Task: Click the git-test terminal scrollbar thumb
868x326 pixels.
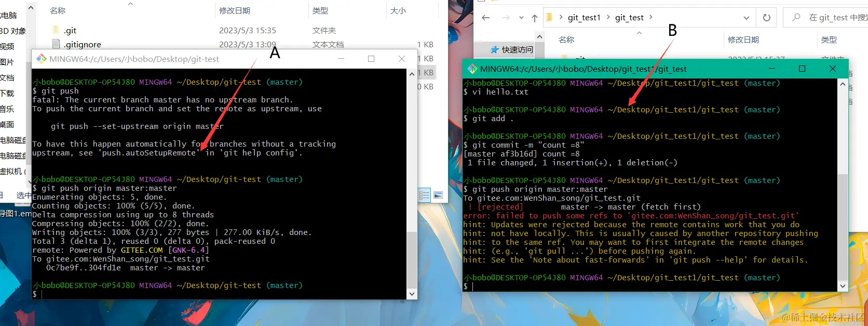Action: coord(412,260)
